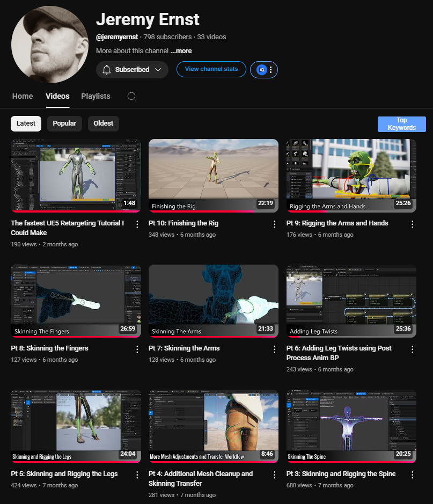Viewport: 433px width, 504px height.
Task: Click '190 views · 2 months ago' text
Action: click(x=45, y=244)
